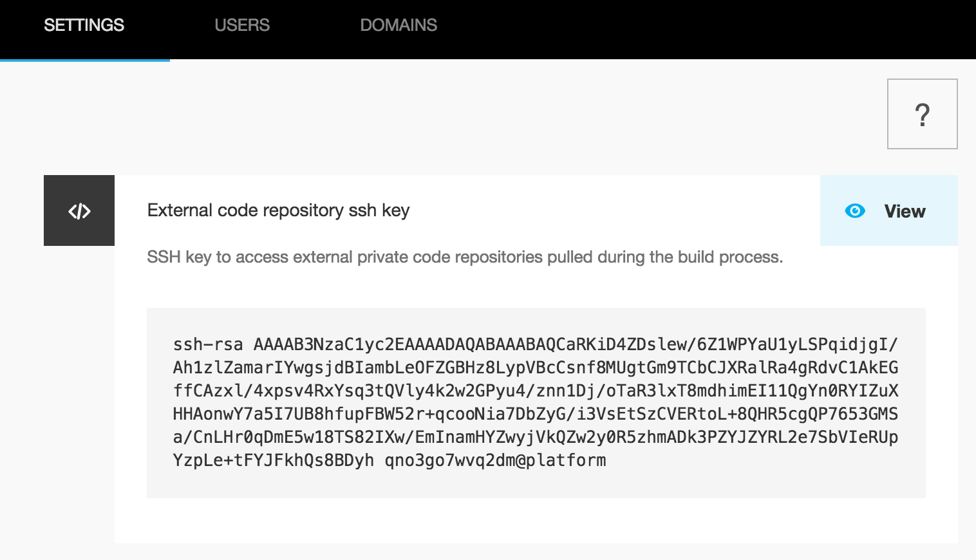Image resolution: width=976 pixels, height=560 pixels.
Task: Open help with the question mark button
Action: click(922, 115)
